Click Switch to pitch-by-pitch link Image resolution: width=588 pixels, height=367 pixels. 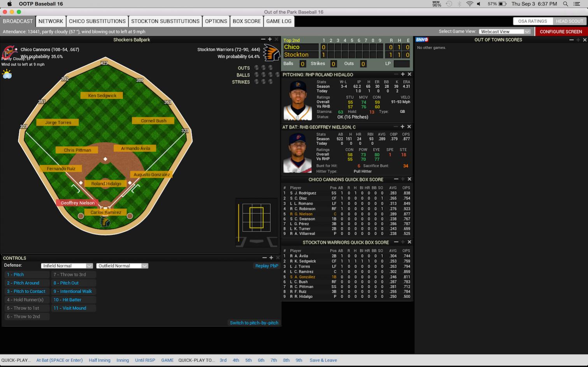254,323
